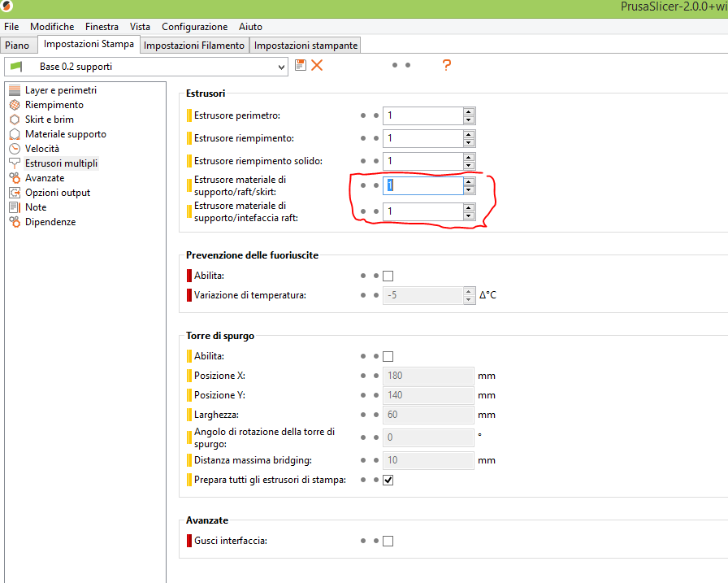Enable the Prevenzione delle fuoriuscite Abilita checkbox

coord(388,276)
